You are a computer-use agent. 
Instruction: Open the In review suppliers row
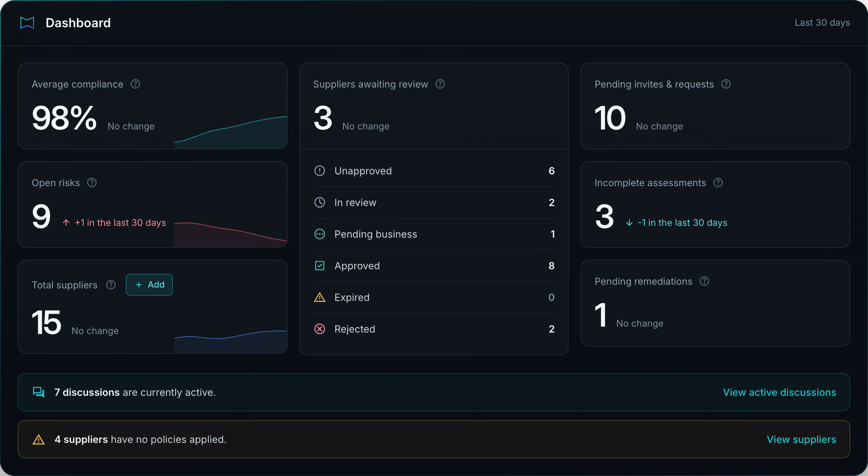pos(434,202)
